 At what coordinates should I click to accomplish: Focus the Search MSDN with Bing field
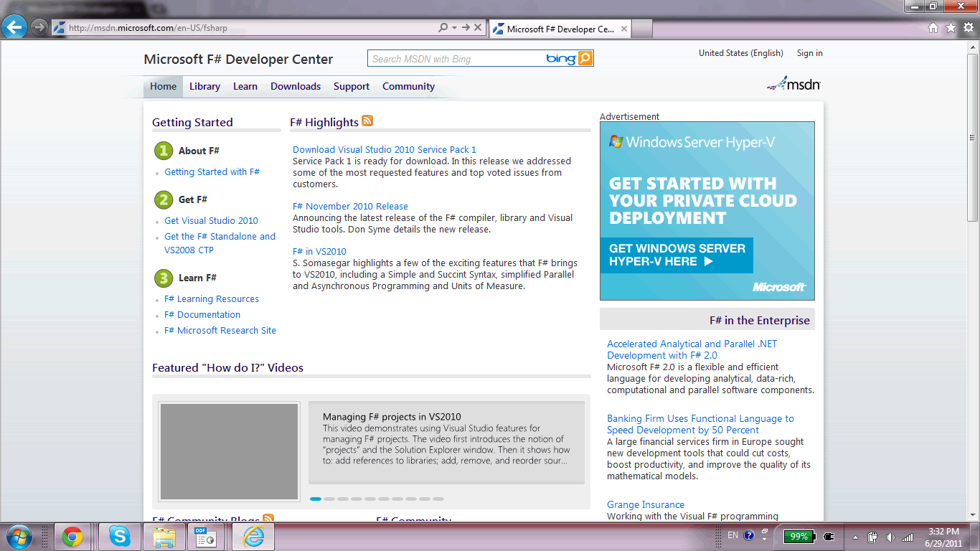456,59
